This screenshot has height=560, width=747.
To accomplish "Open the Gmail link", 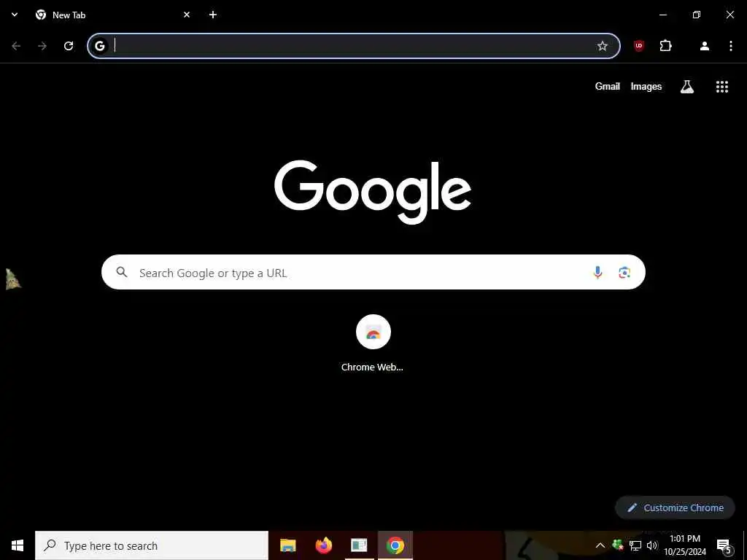I will (x=608, y=86).
